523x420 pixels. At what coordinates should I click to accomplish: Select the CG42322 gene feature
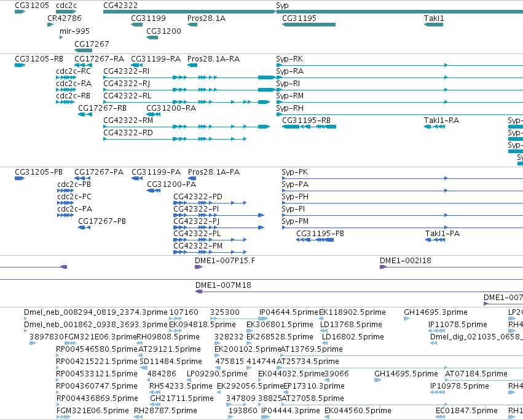(189, 12)
